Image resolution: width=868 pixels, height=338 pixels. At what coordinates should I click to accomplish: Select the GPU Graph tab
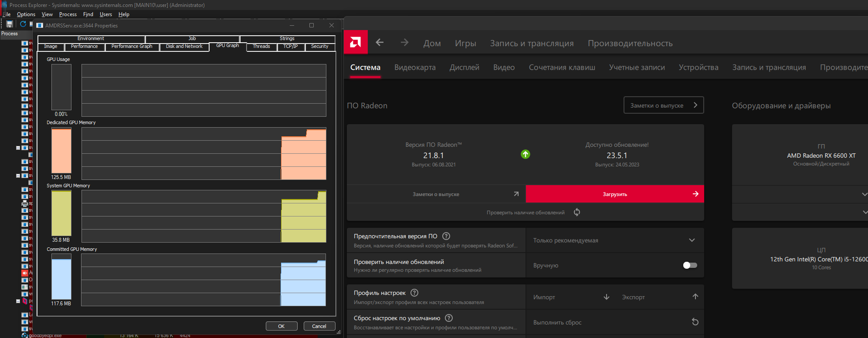[227, 46]
